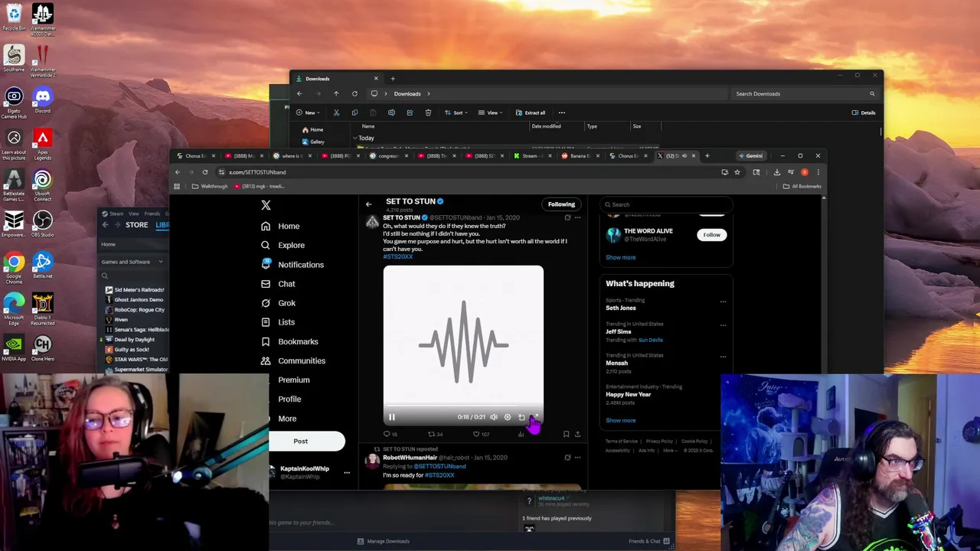This screenshot has height=551, width=980.
Task: Click Show more under THE WORD ALIVE
Action: pos(620,257)
